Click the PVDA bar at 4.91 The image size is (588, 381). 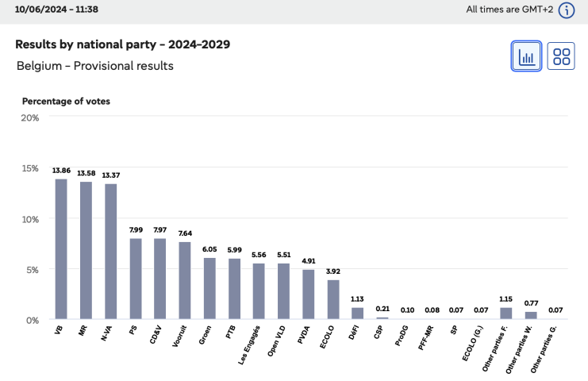point(308,294)
